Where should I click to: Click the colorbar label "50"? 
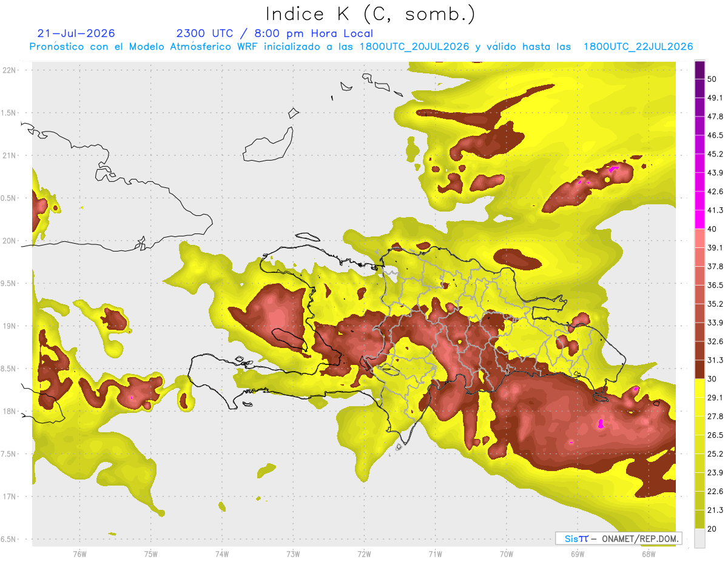[x=713, y=79]
